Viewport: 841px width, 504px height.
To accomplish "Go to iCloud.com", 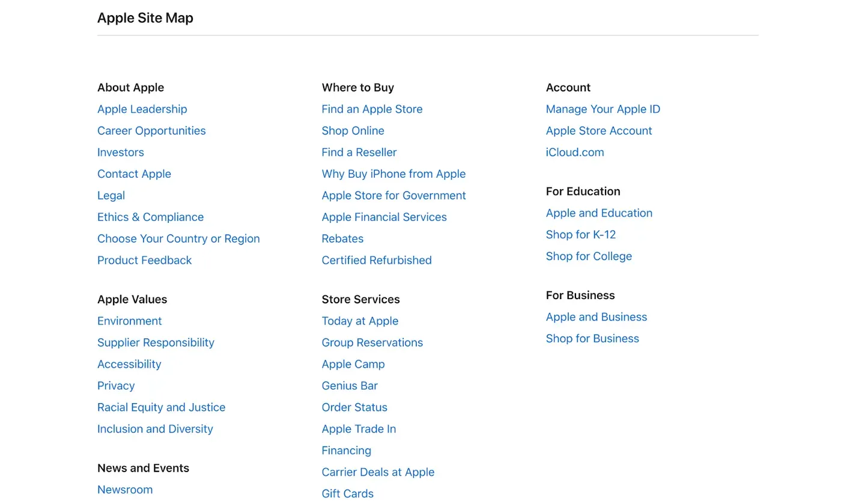I will 575,152.
